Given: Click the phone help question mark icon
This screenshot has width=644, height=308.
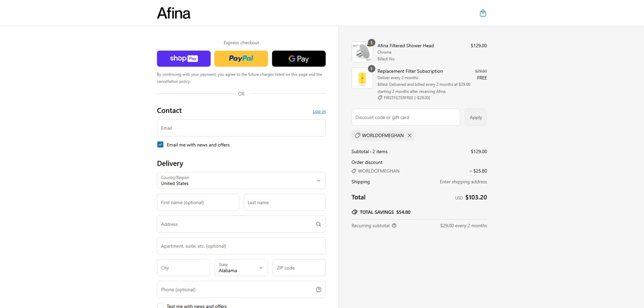Looking at the screenshot, I should click(319, 290).
